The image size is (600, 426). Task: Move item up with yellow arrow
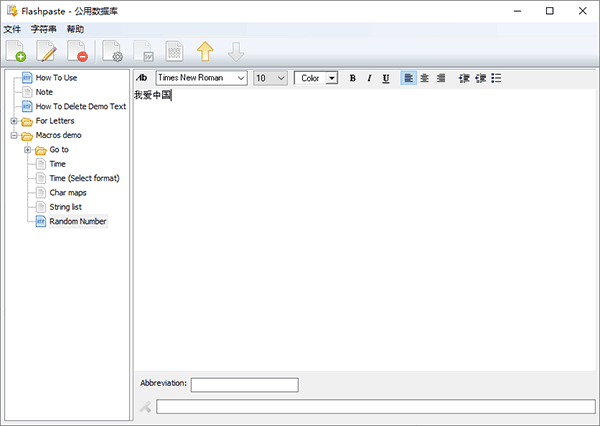pyautogui.click(x=205, y=51)
